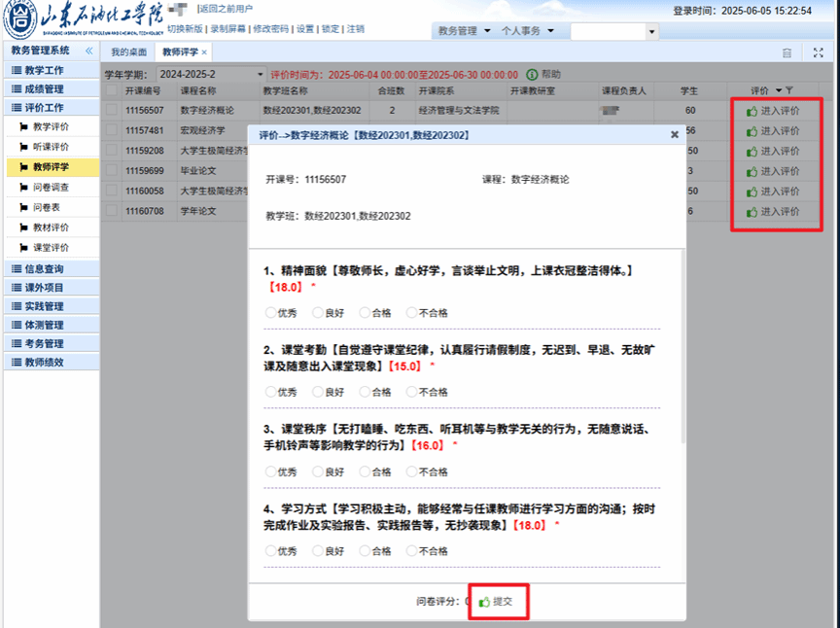Close the evaluation dialog with X
Viewport: 840px width, 628px height.
pyautogui.click(x=675, y=134)
